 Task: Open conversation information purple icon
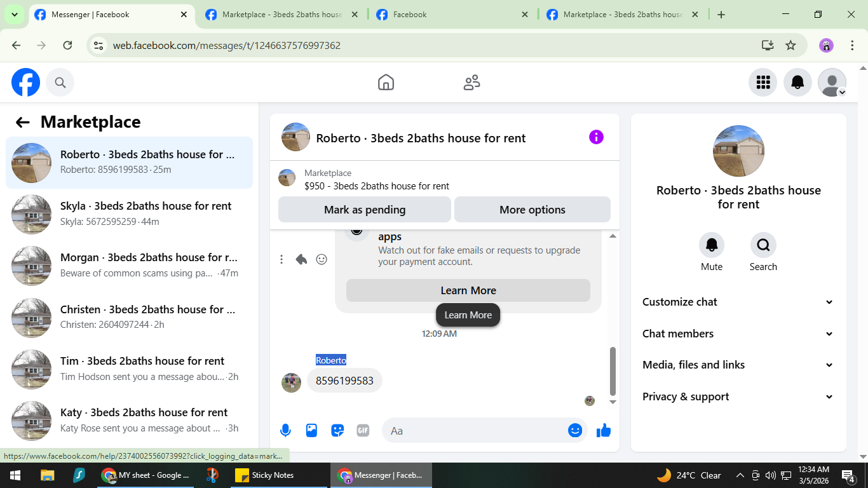pyautogui.click(x=596, y=137)
